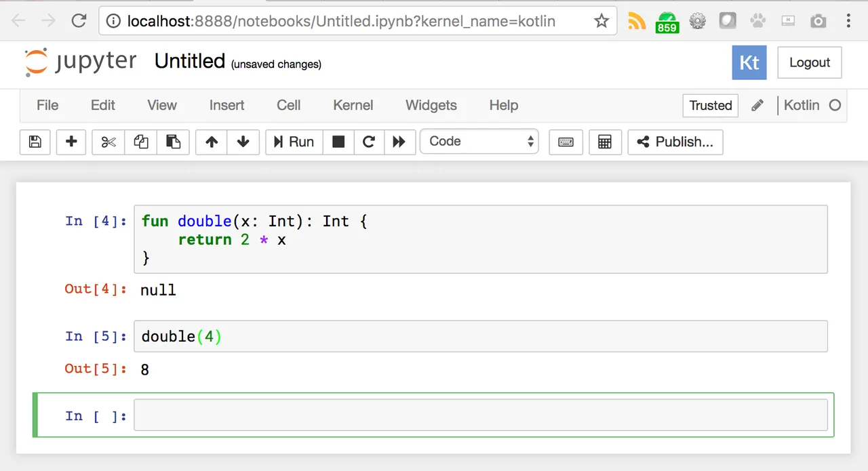Move the selected cell up with the up arrow
This screenshot has height=471, width=868.
[212, 142]
